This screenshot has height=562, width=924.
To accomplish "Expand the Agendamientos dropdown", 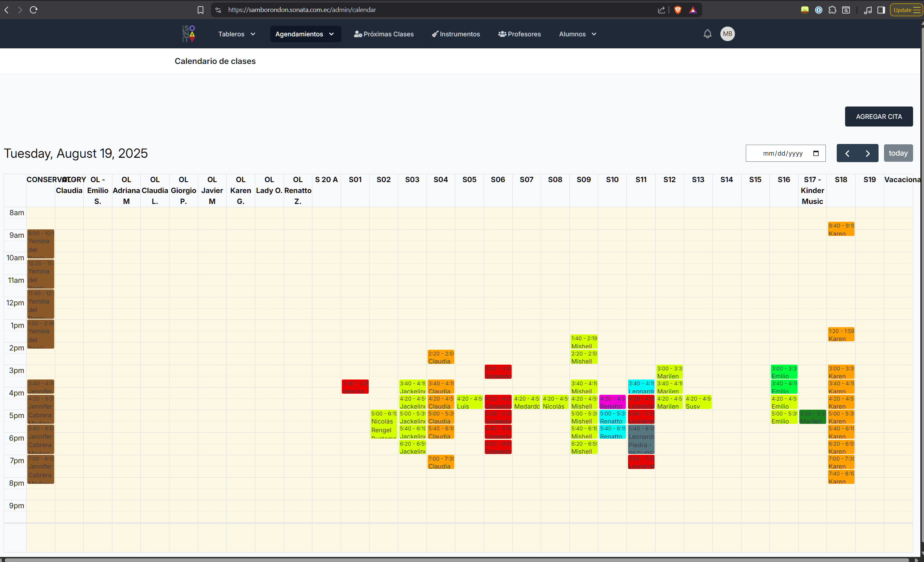I will click(305, 34).
